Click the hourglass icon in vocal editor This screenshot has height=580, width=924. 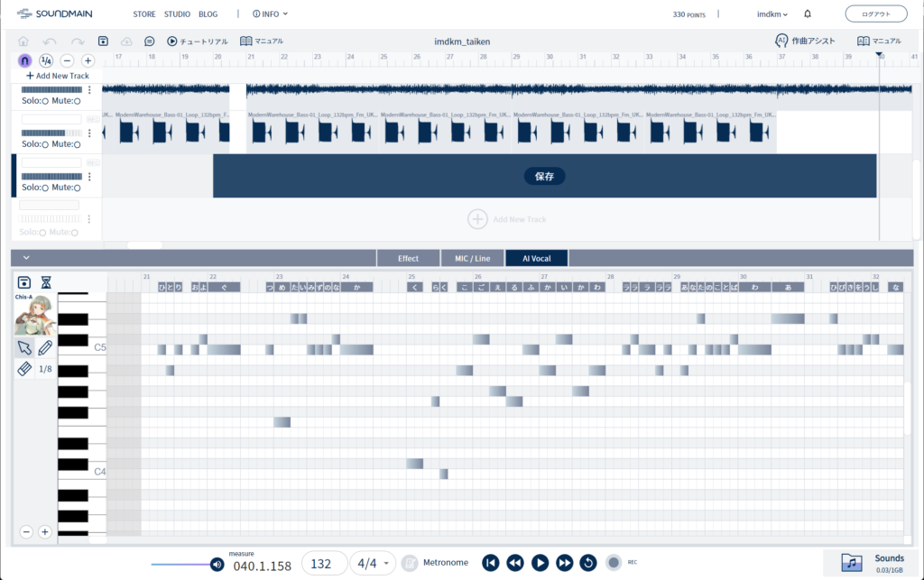[46, 282]
